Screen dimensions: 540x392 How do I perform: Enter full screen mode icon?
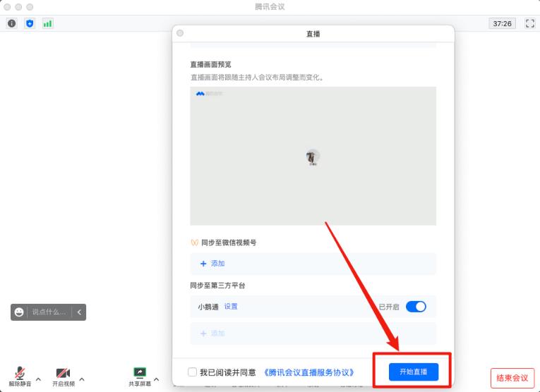click(x=530, y=23)
